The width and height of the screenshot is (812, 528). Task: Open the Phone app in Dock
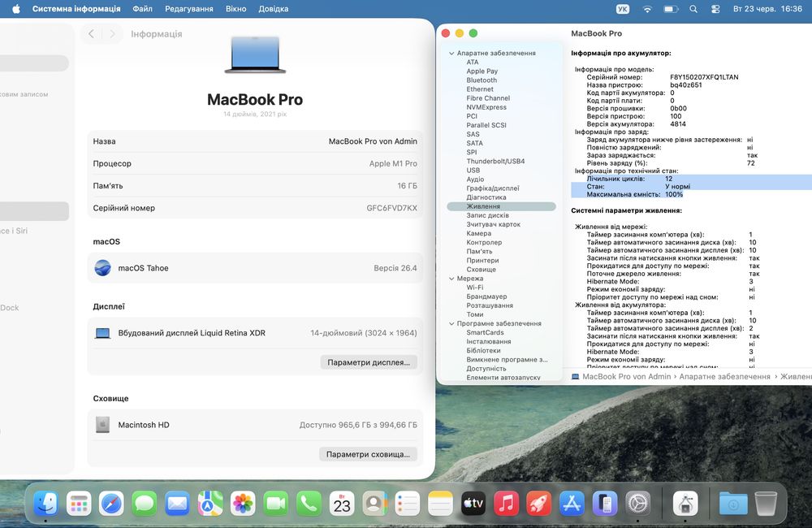pyautogui.click(x=309, y=503)
